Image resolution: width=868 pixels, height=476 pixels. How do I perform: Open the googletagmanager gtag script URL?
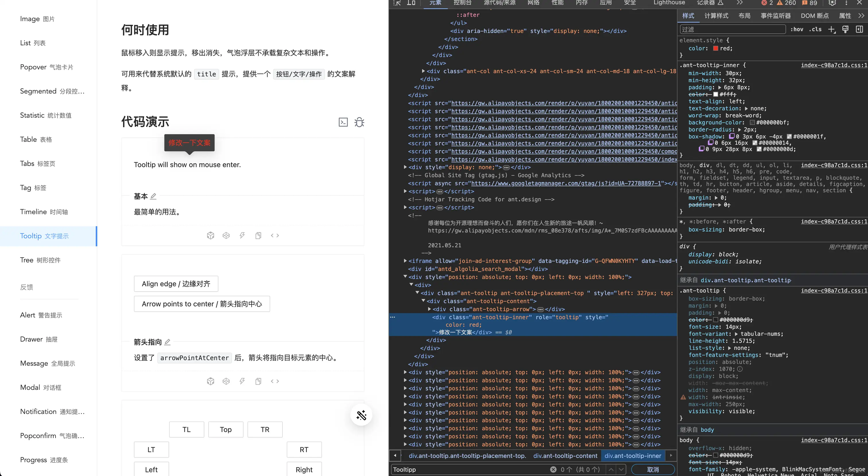click(x=566, y=183)
